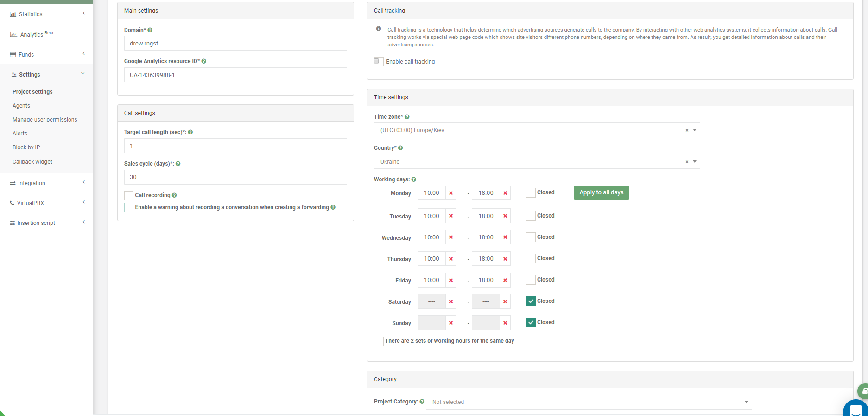
Task: Click Apply to all days button
Action: point(601,193)
